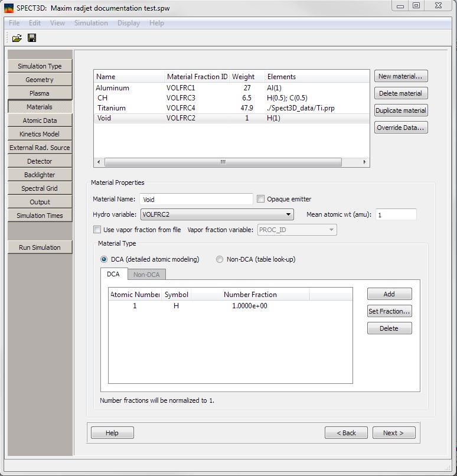Click the New material button

[401, 76]
